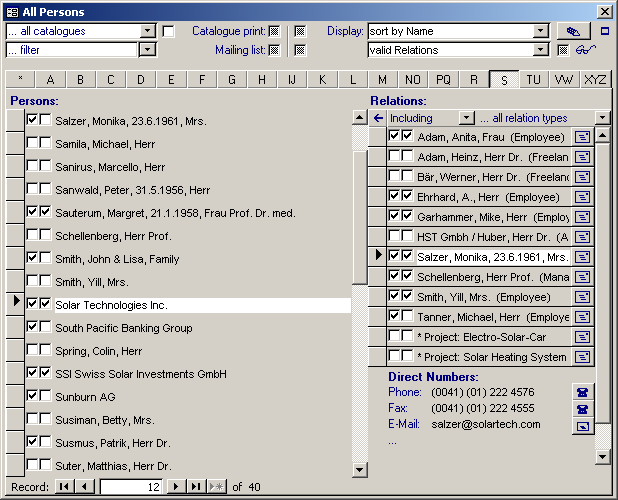Expand the 'all relation types' dropdown

[602, 118]
